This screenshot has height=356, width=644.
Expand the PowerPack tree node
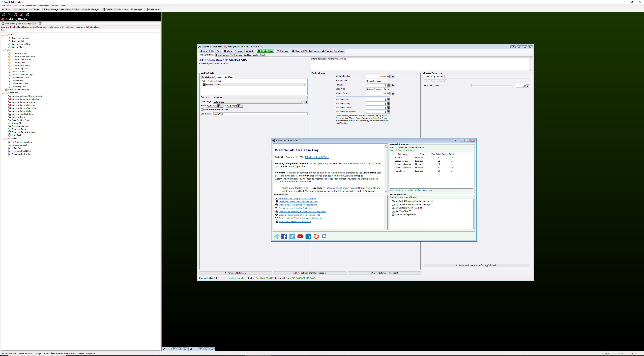tap(6, 135)
